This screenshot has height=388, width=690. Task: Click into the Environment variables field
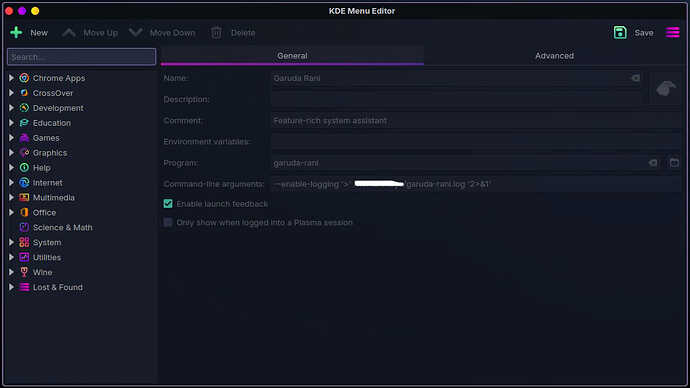(476, 142)
